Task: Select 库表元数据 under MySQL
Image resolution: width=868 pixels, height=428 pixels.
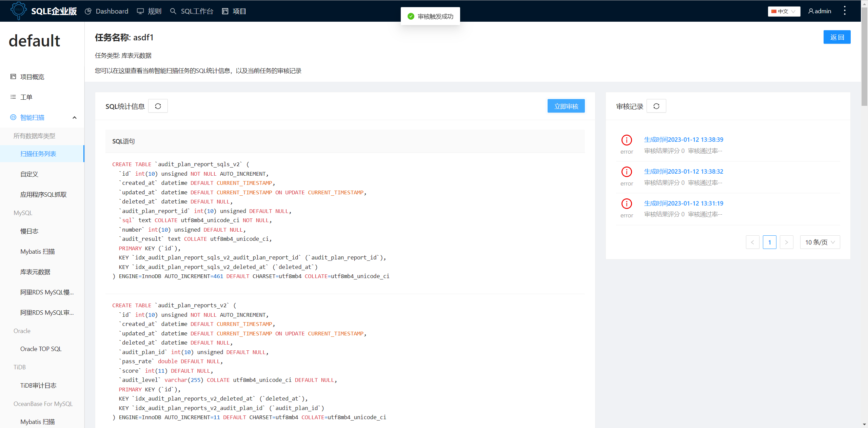Action: click(35, 272)
